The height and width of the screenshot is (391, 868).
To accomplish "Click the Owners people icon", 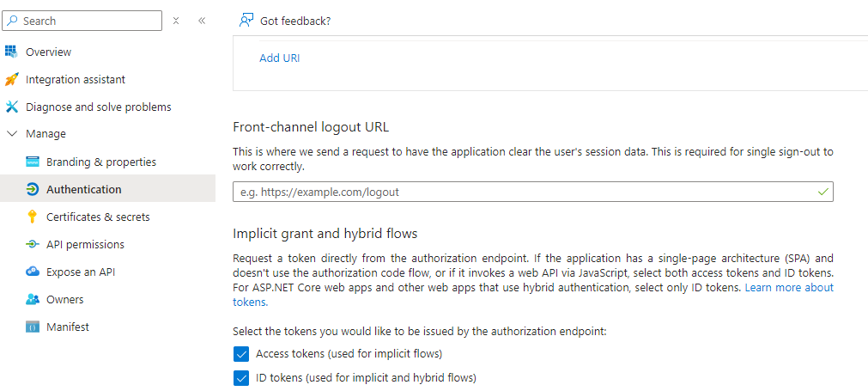I will click(33, 299).
